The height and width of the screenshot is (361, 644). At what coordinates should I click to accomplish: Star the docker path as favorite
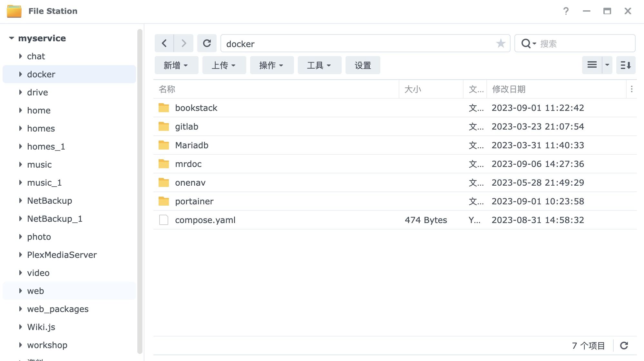(x=501, y=43)
